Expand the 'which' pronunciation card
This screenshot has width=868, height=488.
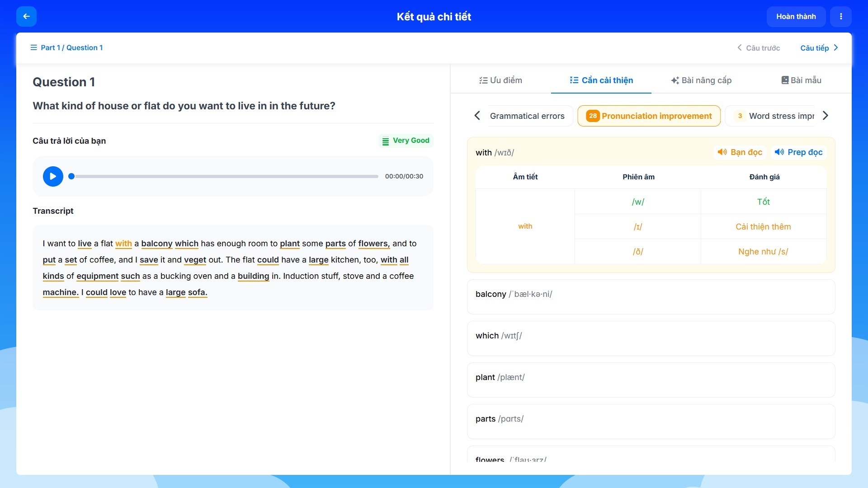pos(651,338)
